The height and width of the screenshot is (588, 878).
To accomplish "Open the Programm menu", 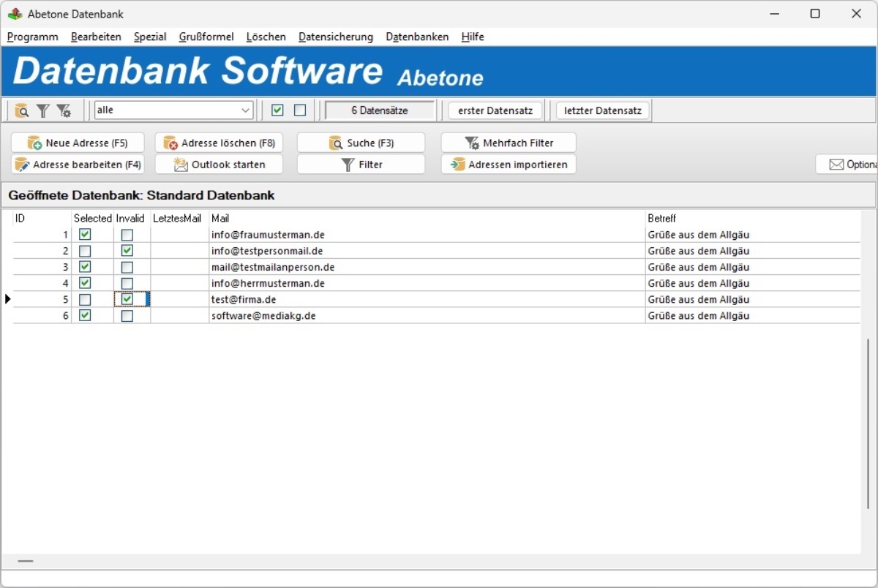I will 33,37.
